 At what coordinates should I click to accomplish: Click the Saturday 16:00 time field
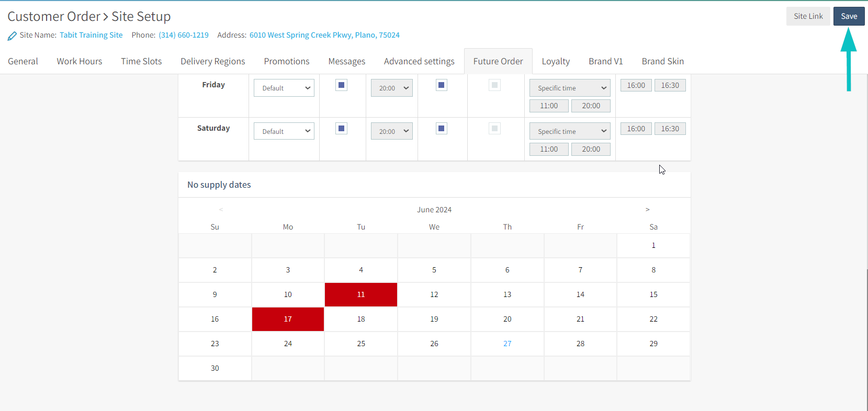[636, 129]
